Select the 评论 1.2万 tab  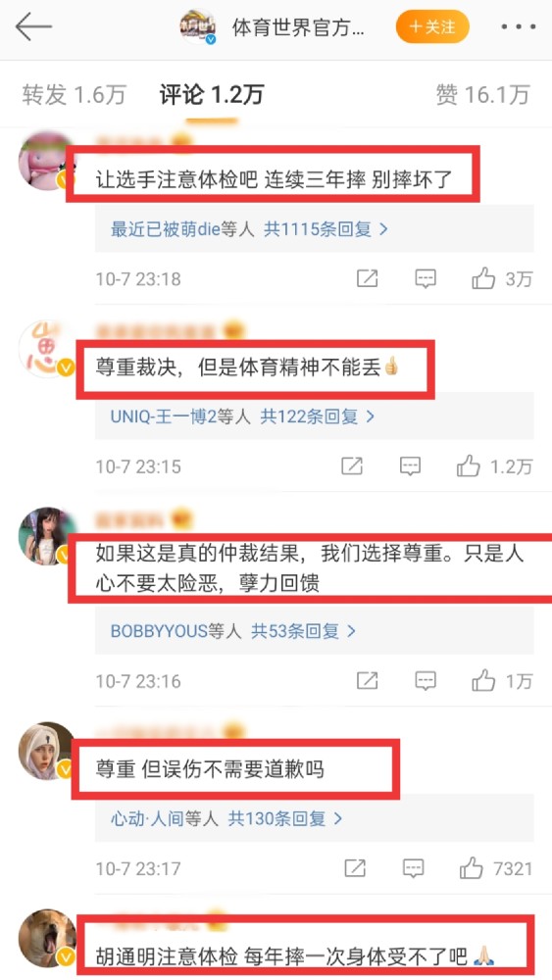(x=212, y=95)
